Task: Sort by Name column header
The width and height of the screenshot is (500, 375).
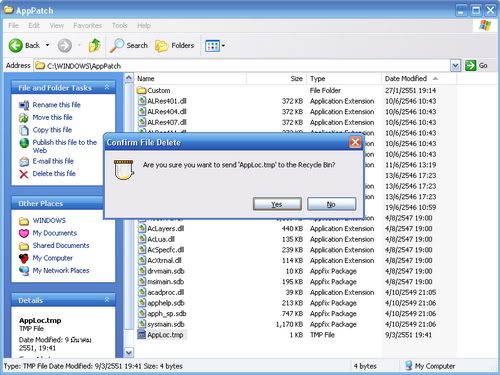Action: point(190,79)
